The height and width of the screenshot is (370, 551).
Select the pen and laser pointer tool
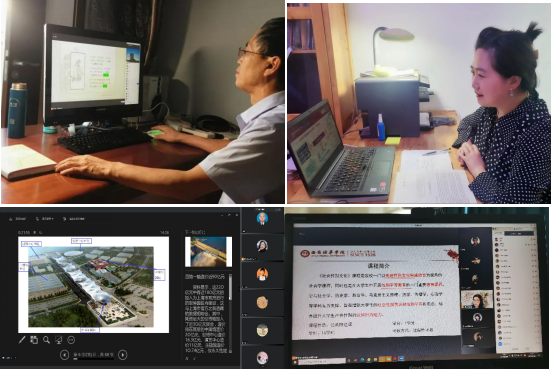(22, 340)
